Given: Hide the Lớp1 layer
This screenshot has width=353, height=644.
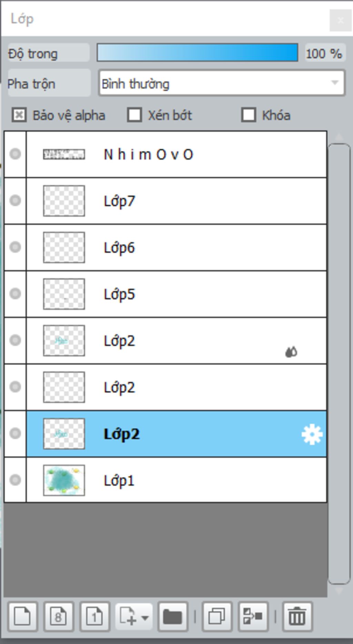Looking at the screenshot, I should pos(15,480).
